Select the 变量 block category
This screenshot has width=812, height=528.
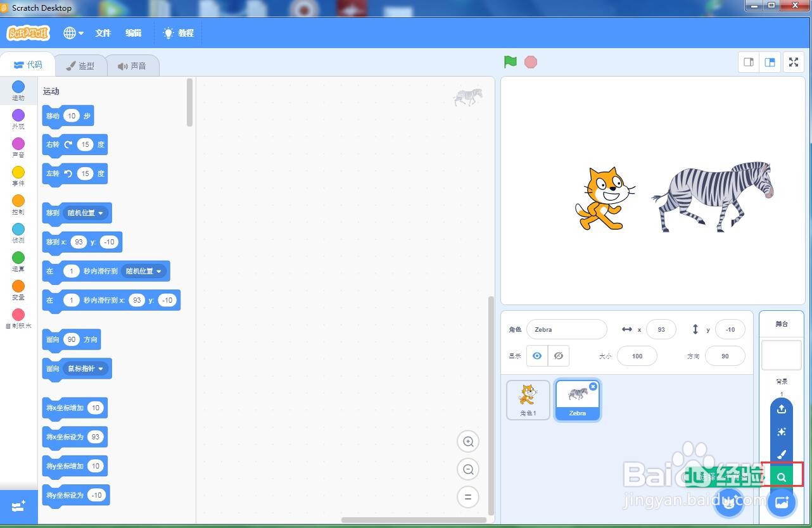[x=18, y=290]
